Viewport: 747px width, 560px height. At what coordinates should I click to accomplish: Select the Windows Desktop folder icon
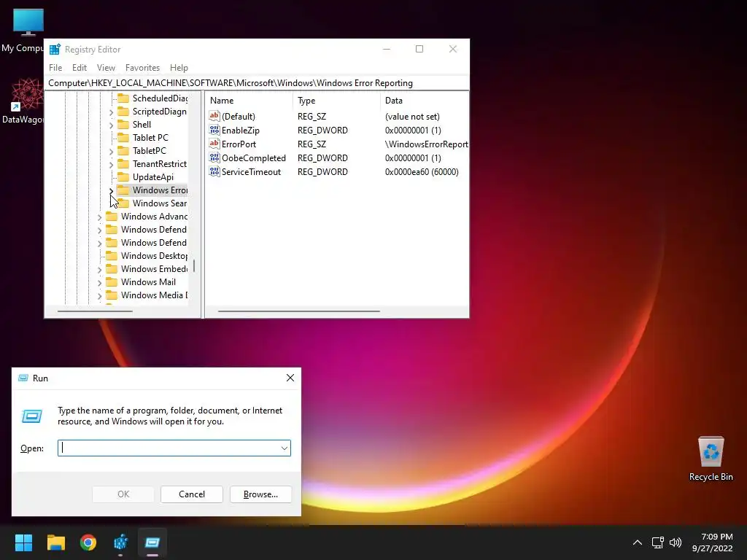[x=112, y=256]
